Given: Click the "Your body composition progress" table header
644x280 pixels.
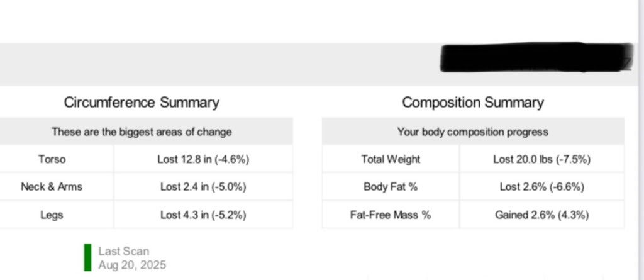Looking at the screenshot, I should pos(473,132).
